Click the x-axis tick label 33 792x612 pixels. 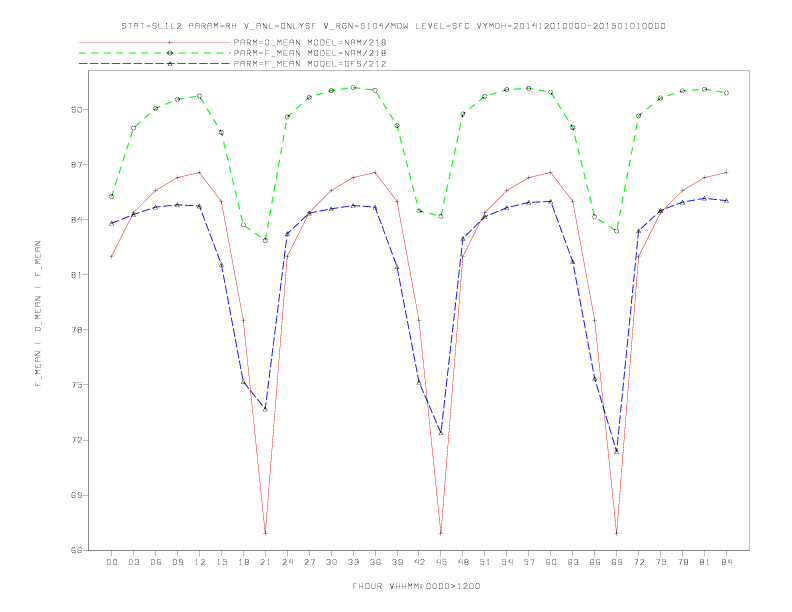[353, 562]
